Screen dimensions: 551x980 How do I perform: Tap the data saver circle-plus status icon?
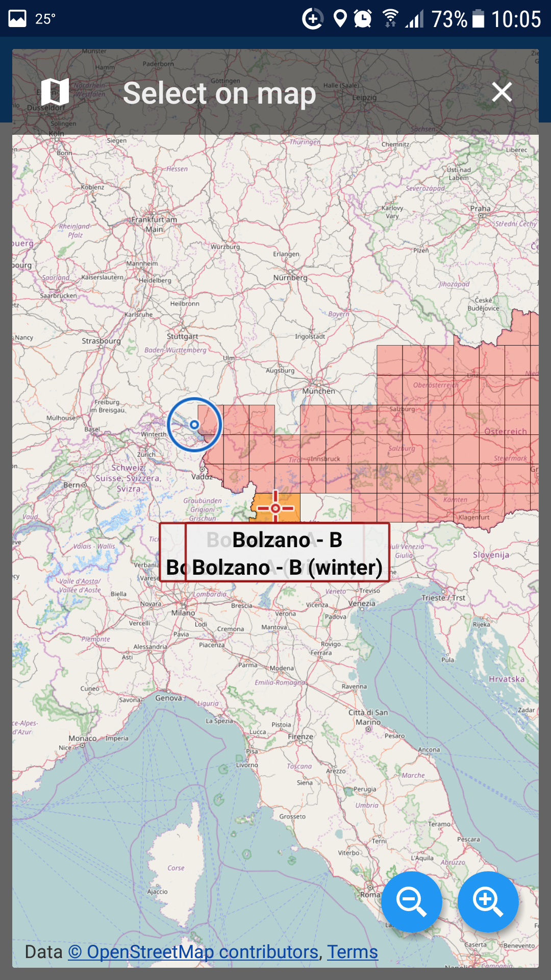coord(313,19)
